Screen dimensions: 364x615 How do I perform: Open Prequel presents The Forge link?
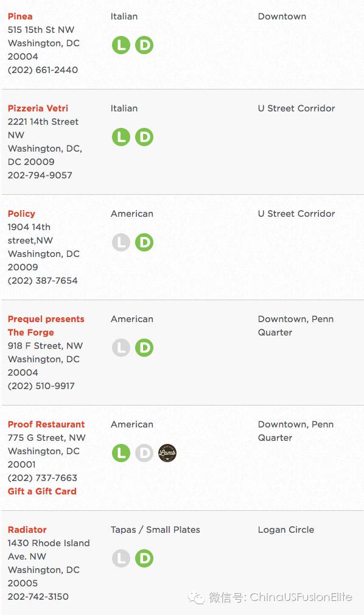click(x=46, y=326)
